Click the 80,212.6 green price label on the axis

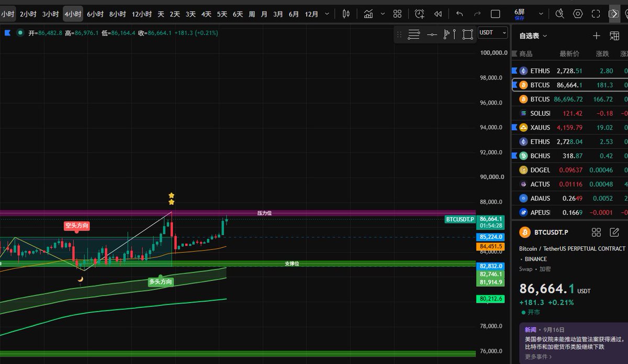click(490, 299)
